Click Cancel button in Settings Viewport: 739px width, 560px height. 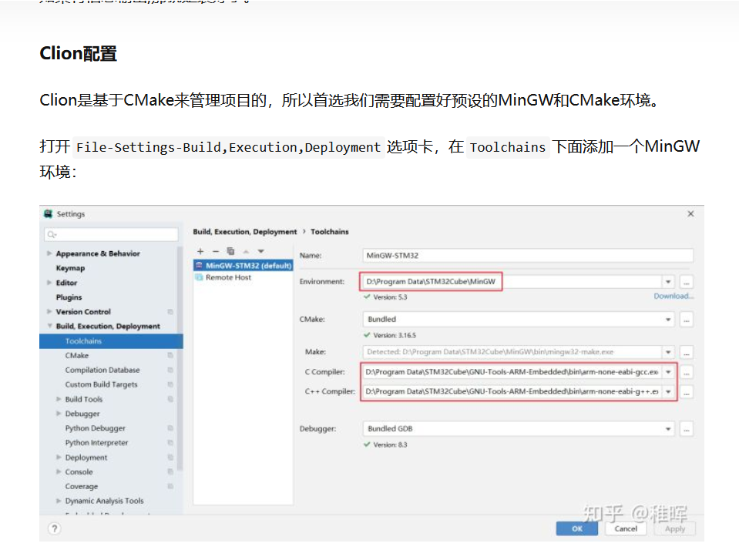[x=626, y=529]
